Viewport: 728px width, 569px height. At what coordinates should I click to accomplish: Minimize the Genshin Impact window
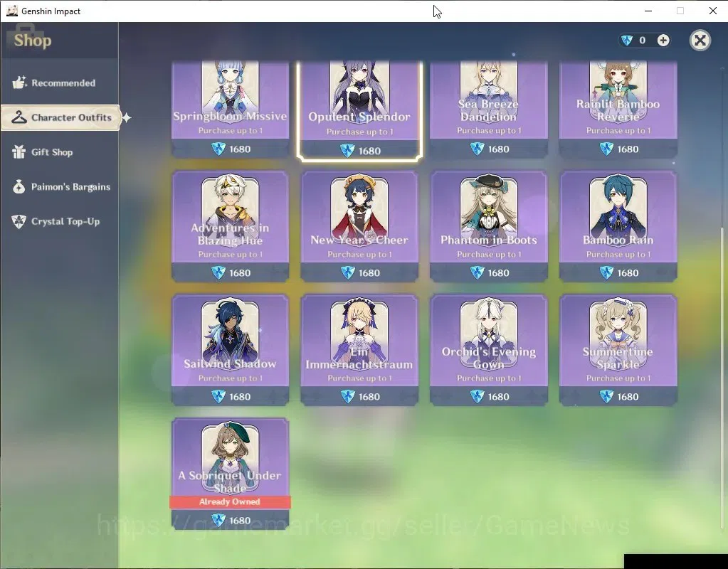point(648,11)
